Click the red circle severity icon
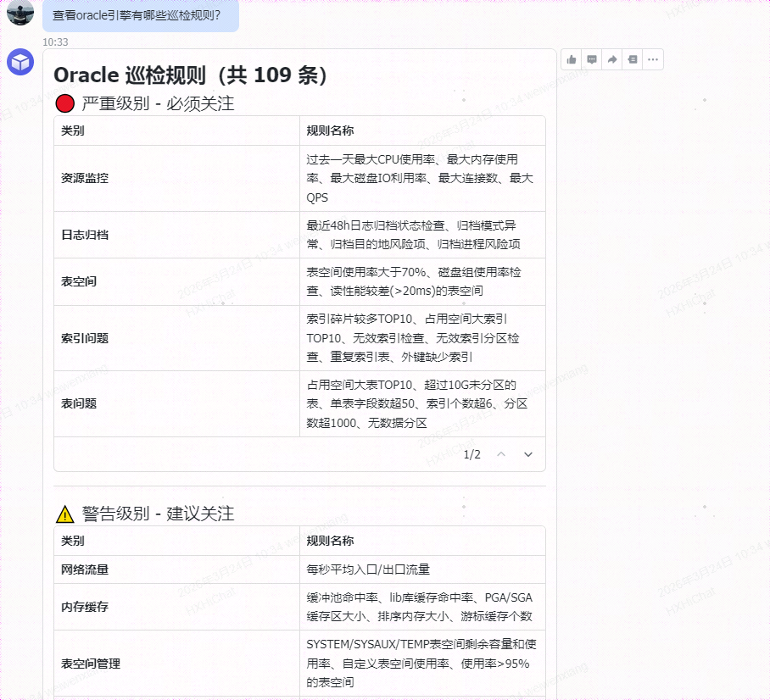Screen dimensions: 770x700 click(64, 103)
